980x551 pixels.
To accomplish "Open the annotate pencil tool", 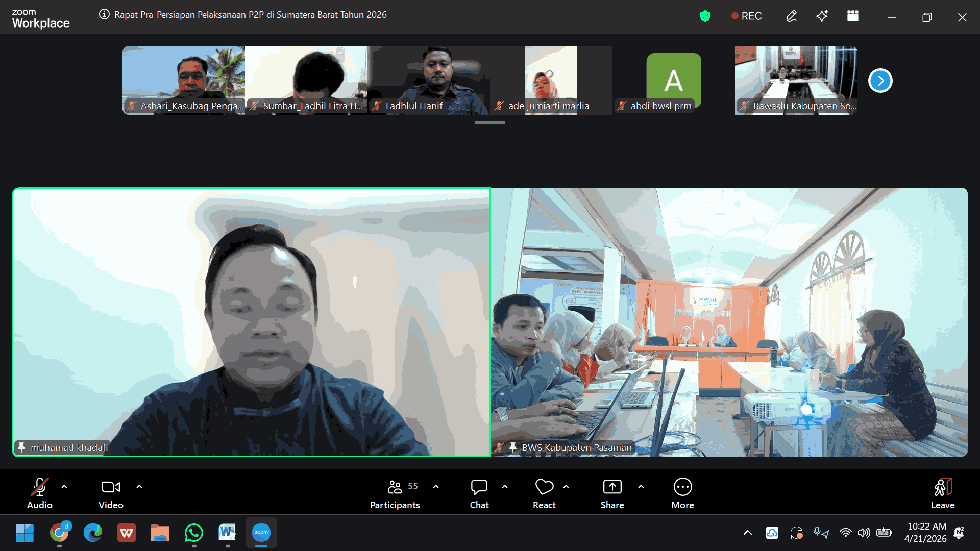I will coord(791,16).
